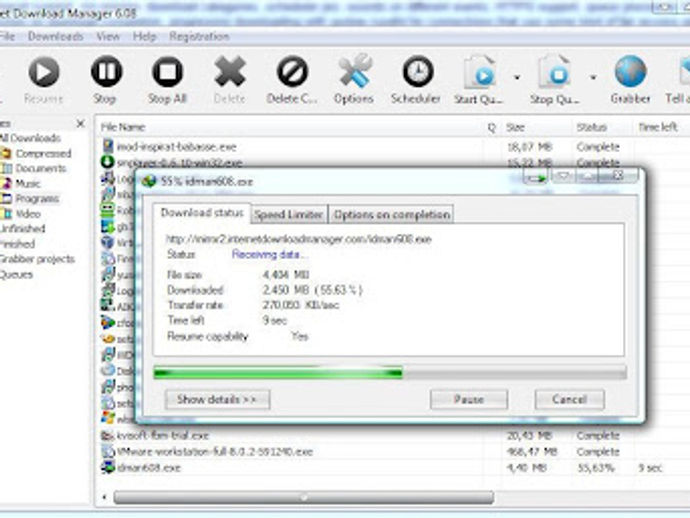690x518 pixels.
Task: Close the categories panel with X
Action: coord(81,124)
